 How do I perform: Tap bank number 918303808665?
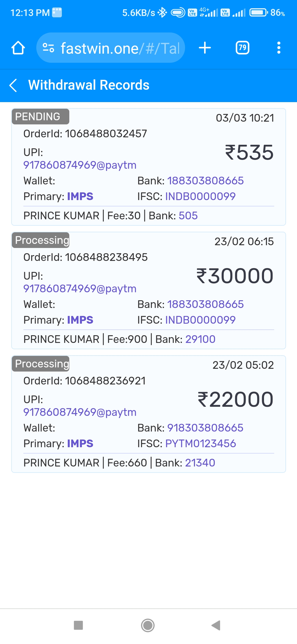pyautogui.click(x=205, y=428)
